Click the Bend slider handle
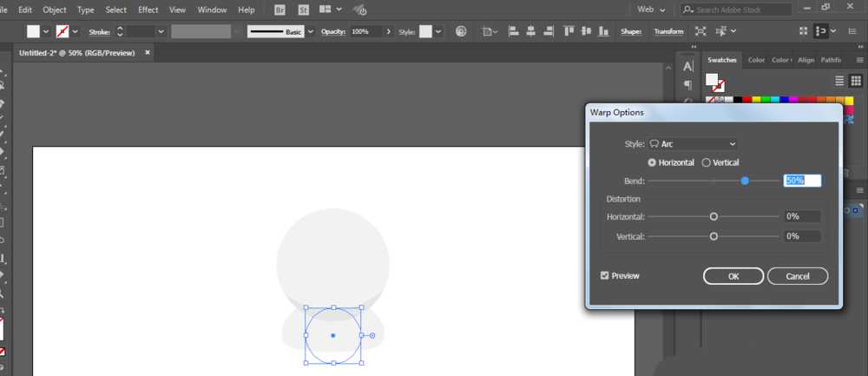The image size is (868, 376). 745,181
